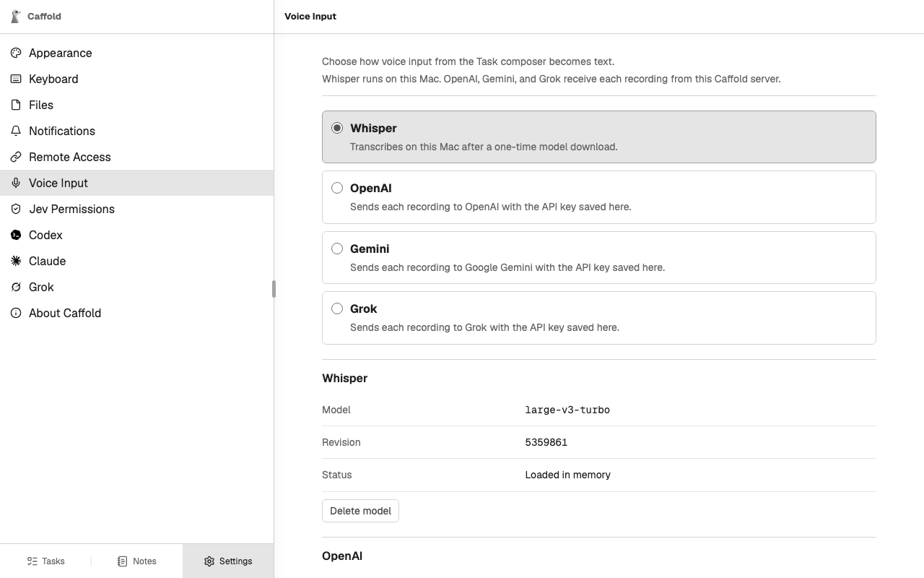924x578 pixels.
Task: Open the Keyboard settings page
Action: tap(136, 79)
